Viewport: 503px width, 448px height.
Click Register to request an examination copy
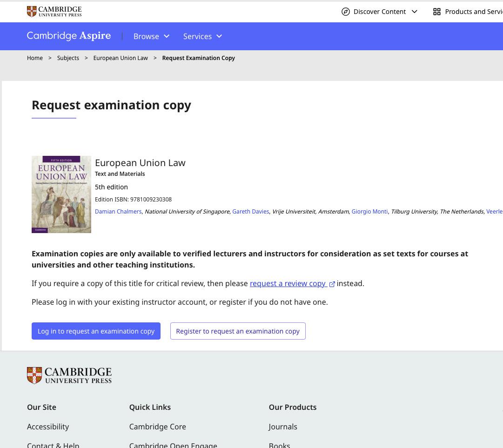coord(238,331)
